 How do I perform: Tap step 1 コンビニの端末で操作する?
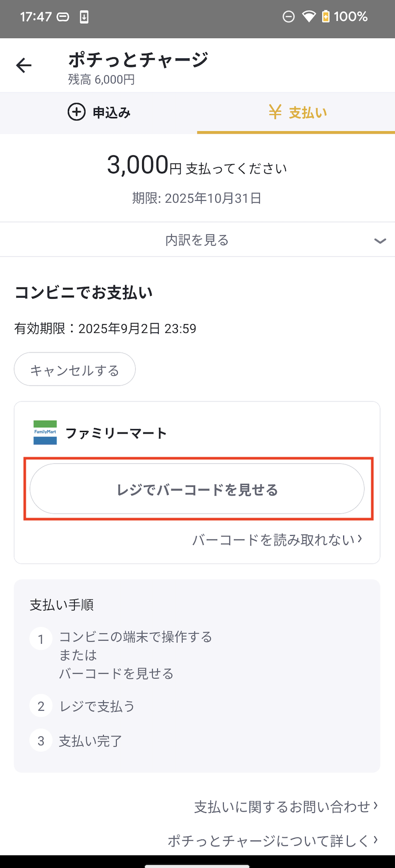(135, 637)
